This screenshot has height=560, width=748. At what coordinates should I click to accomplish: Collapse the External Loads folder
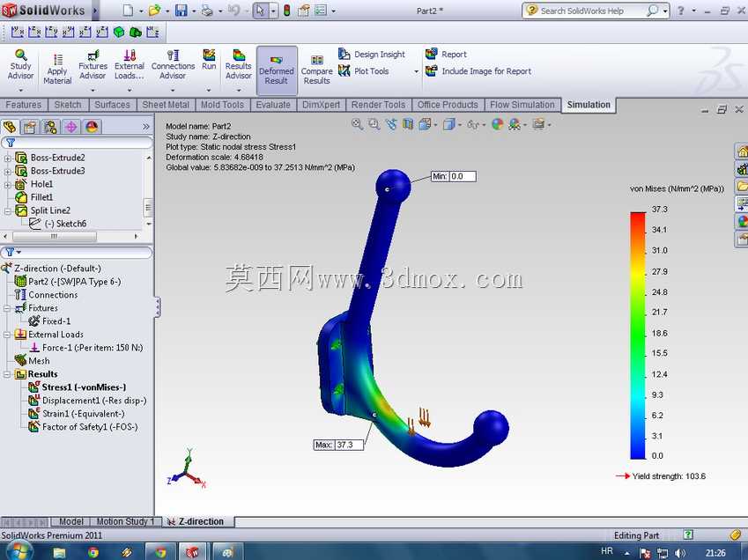(x=7, y=335)
